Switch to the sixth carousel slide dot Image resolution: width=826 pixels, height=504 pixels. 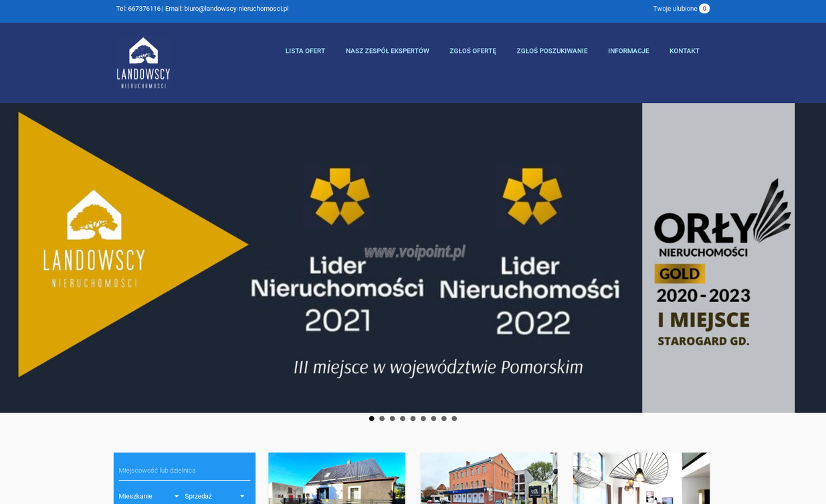pos(423,418)
